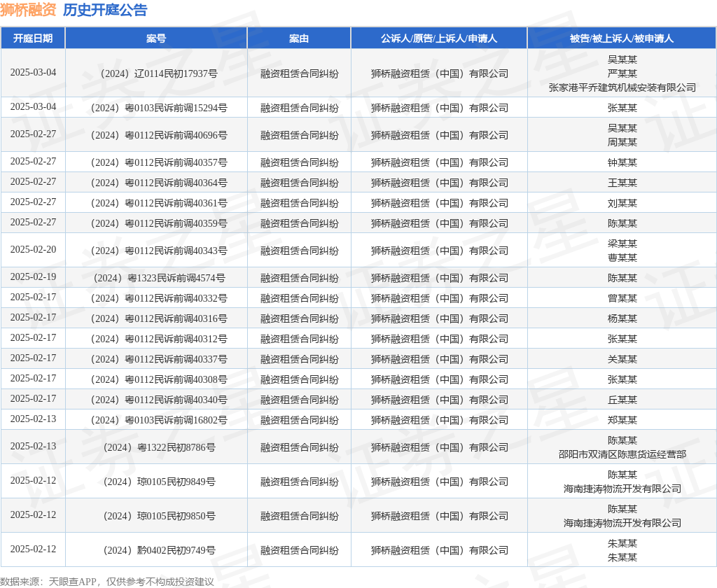Viewport: 717px width, 588px height.
Task: Click the 案号 column header
Action: [156, 38]
